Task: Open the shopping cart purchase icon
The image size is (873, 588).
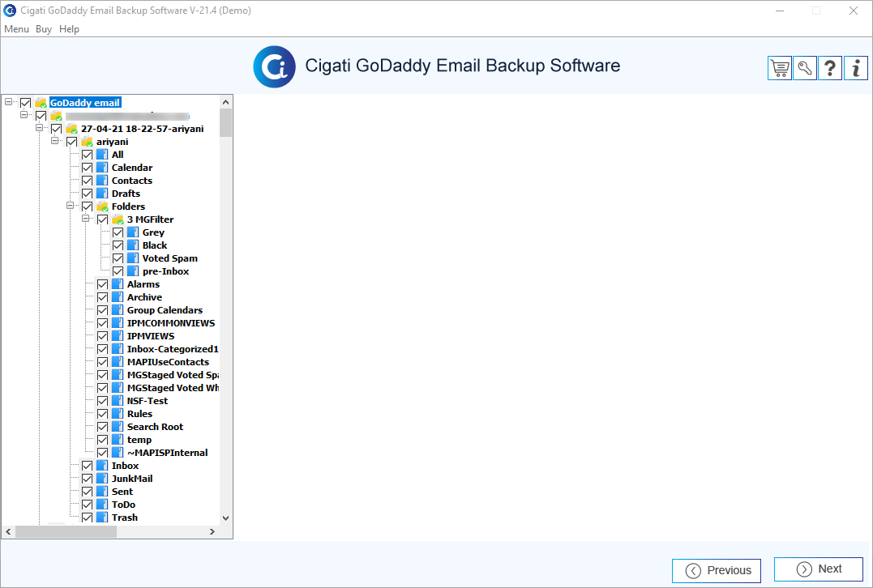Action: click(780, 68)
